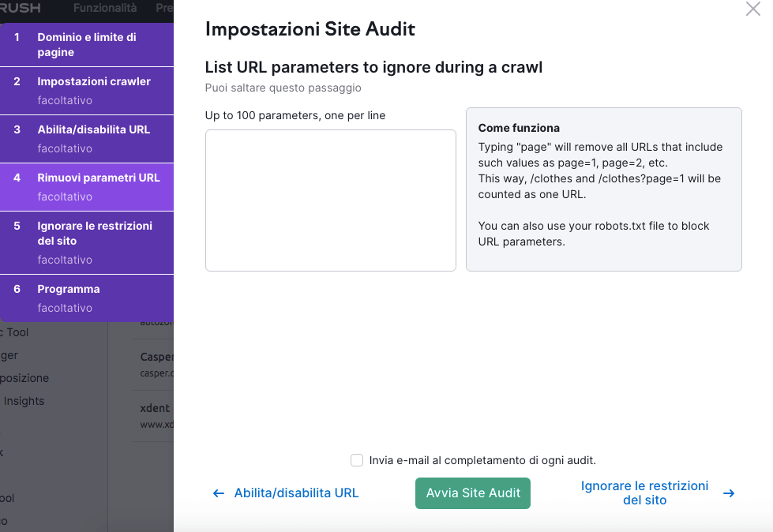Click the left arrow icon at bottom
Image resolution: width=773 pixels, height=532 pixels.
pos(219,493)
